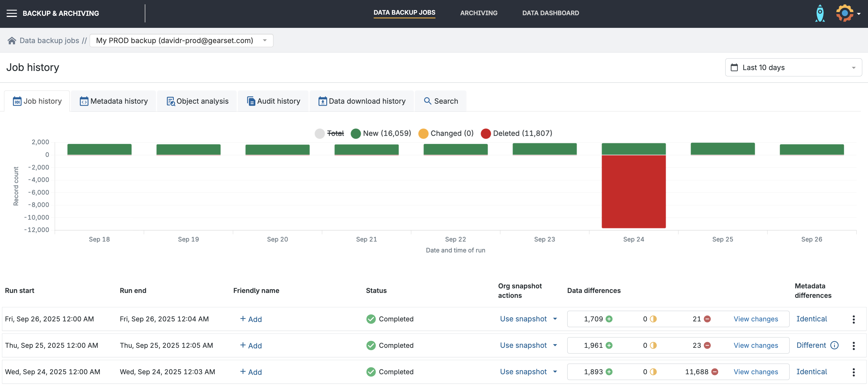Viewport: 868px width, 386px height.
Task: Click the calendar icon in date range
Action: pos(734,68)
